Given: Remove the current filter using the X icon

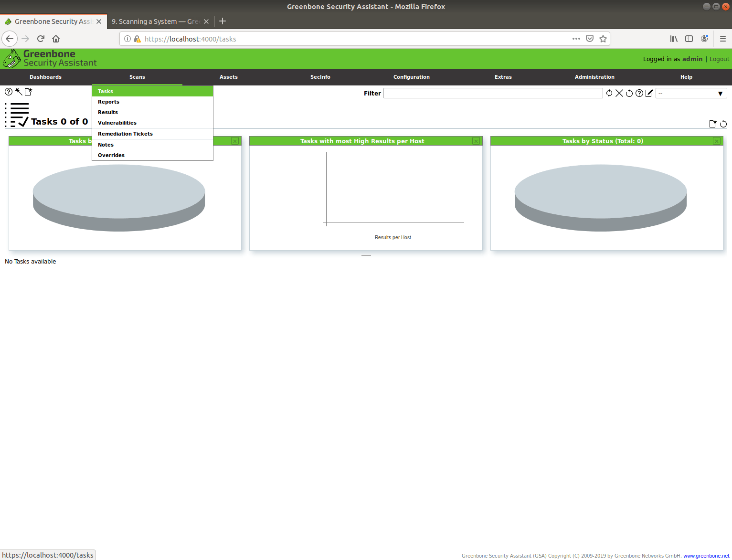Looking at the screenshot, I should point(619,93).
